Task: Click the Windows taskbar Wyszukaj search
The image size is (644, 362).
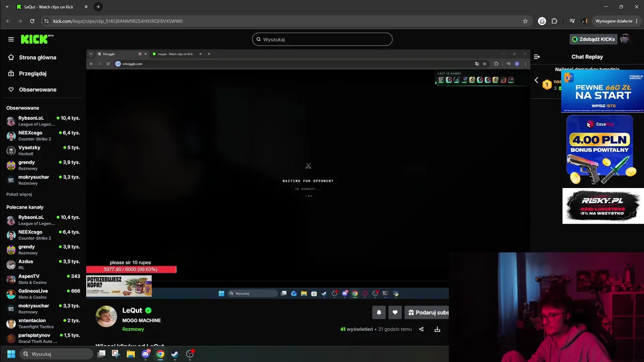Action: coord(56,354)
